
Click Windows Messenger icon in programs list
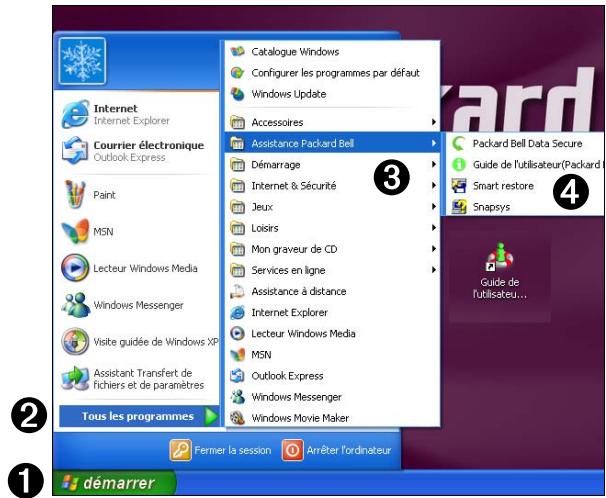[x=237, y=397]
